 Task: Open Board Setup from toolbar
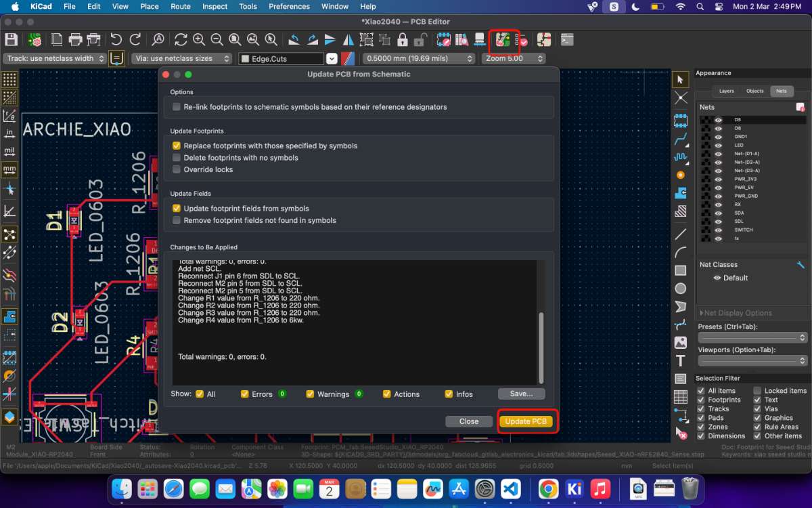coord(34,40)
